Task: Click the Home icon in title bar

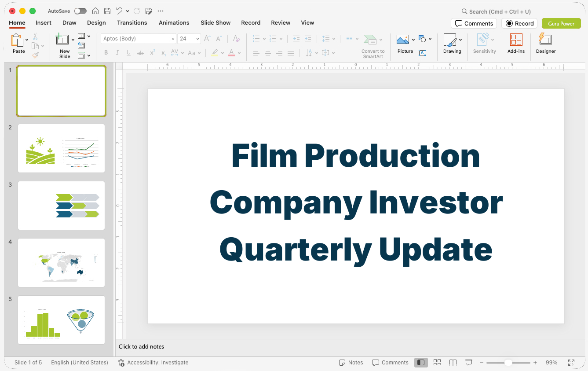Action: point(95,11)
